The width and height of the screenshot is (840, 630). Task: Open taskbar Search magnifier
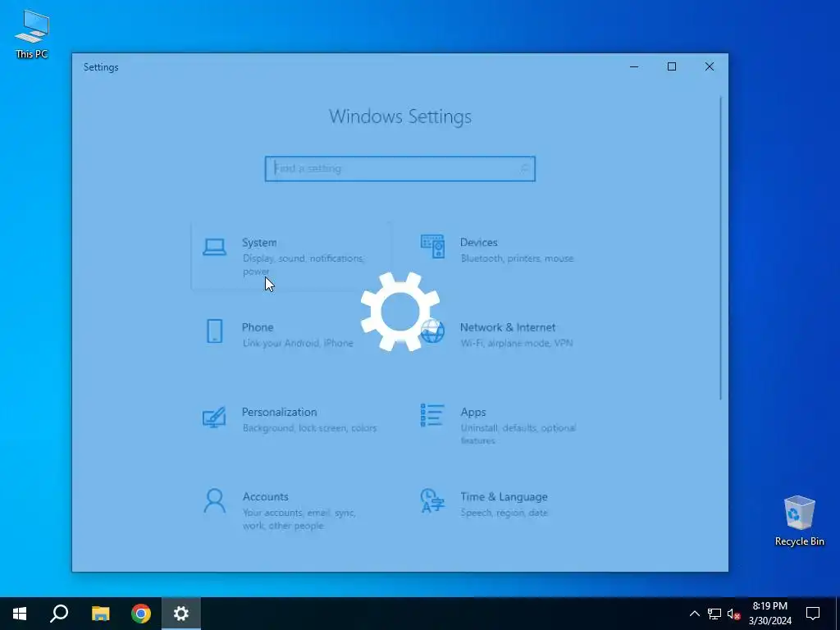coord(59,614)
